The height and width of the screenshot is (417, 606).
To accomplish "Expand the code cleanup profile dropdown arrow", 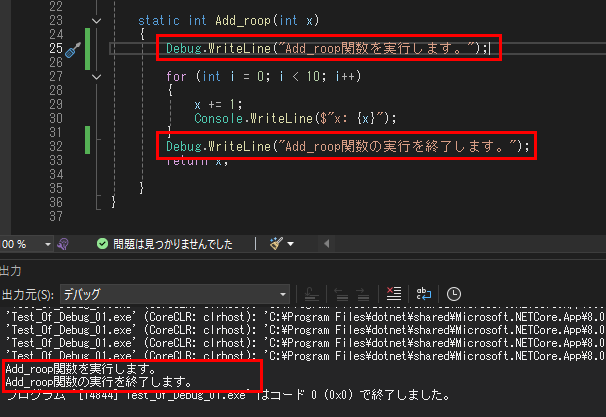I will pos(291,244).
